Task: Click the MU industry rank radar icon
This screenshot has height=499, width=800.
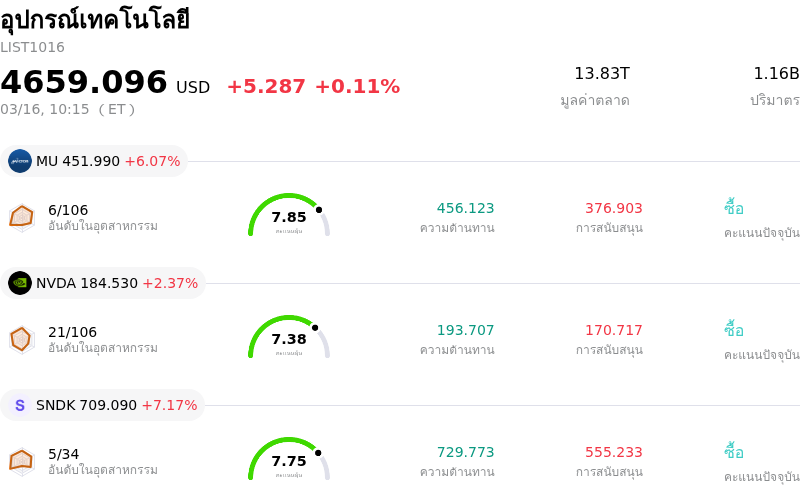Action: click(22, 217)
